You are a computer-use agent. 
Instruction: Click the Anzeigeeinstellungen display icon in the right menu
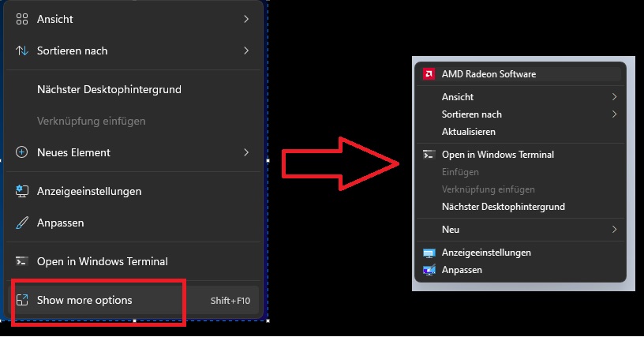point(429,253)
